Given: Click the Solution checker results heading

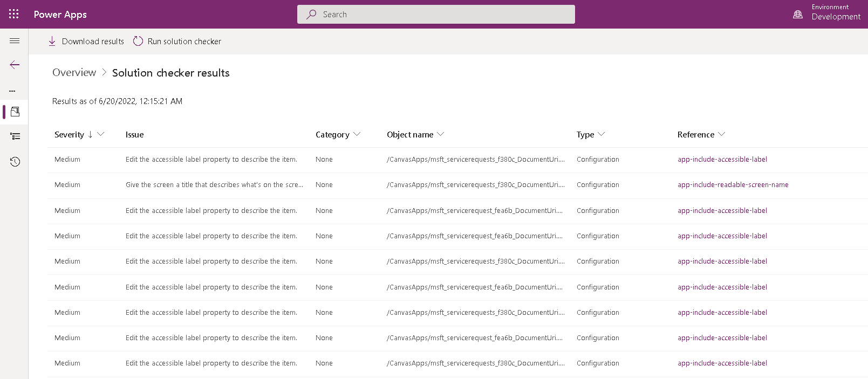Looking at the screenshot, I should point(170,73).
